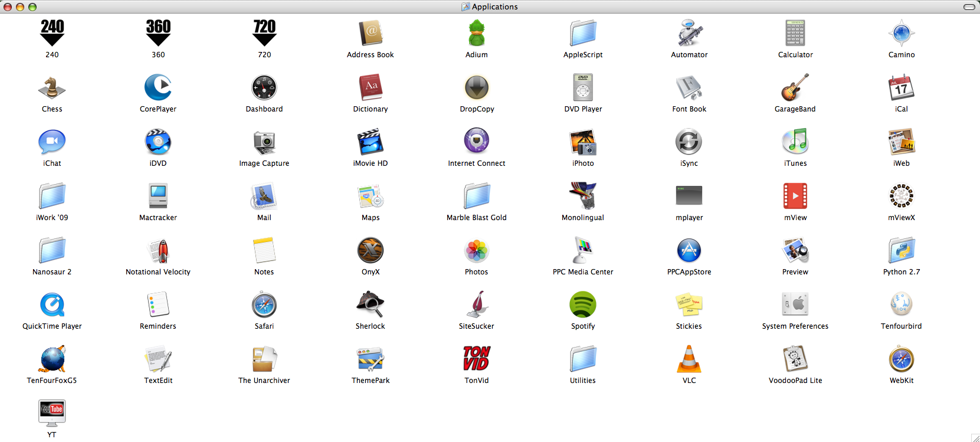Open the Dictionary app
The height and width of the screenshot is (442, 980).
371,87
